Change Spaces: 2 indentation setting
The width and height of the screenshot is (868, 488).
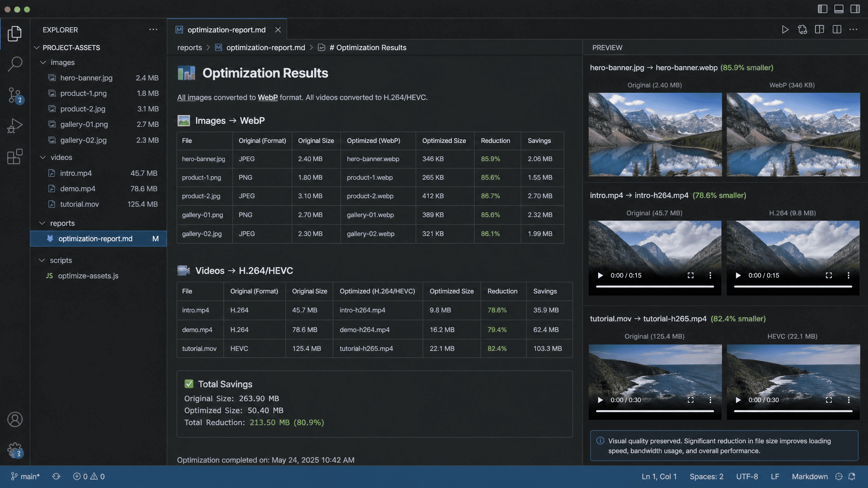(707, 476)
